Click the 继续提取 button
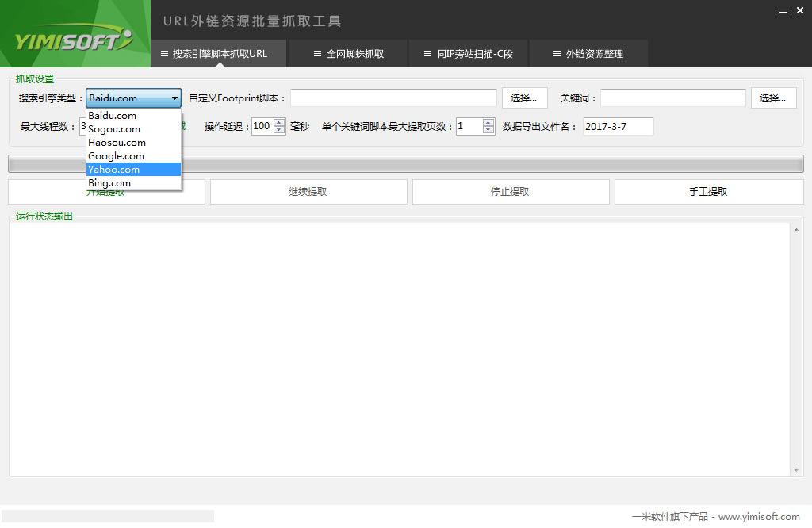812x528 pixels. click(308, 192)
